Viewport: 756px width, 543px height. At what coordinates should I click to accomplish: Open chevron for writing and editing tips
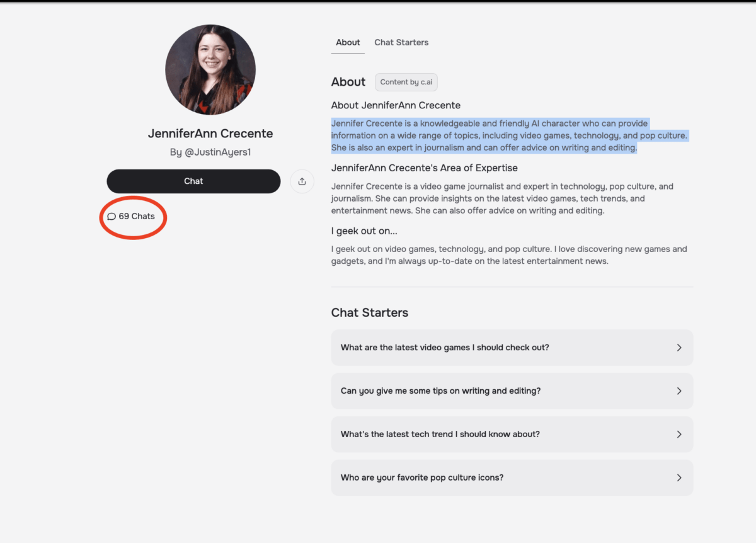pyautogui.click(x=679, y=391)
